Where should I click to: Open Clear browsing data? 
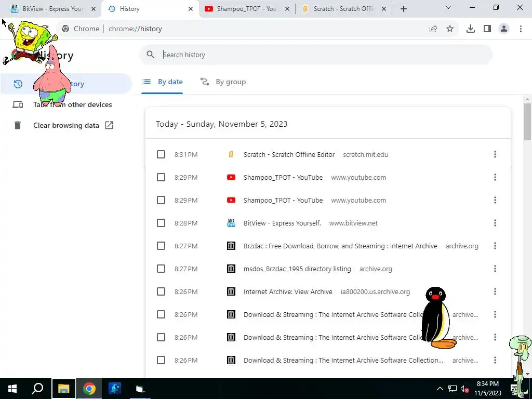(x=66, y=125)
